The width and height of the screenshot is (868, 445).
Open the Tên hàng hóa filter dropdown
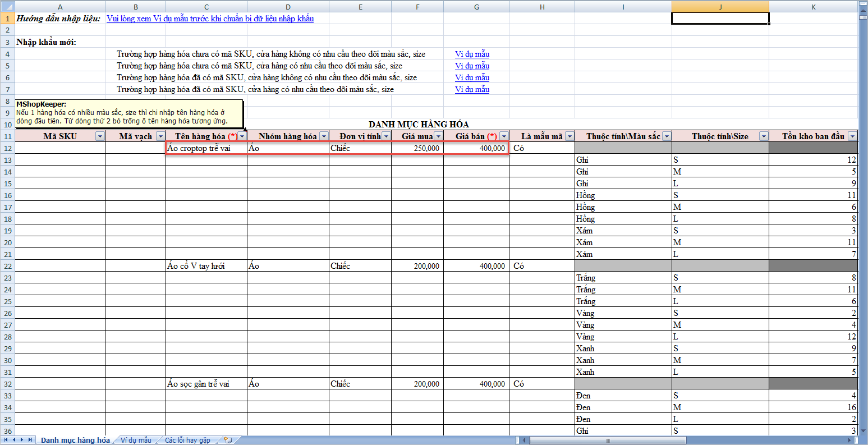click(x=242, y=136)
